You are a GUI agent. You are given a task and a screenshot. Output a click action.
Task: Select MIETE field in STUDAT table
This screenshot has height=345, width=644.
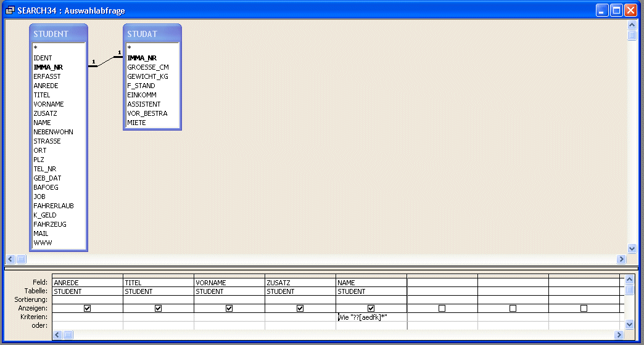pyautogui.click(x=136, y=123)
